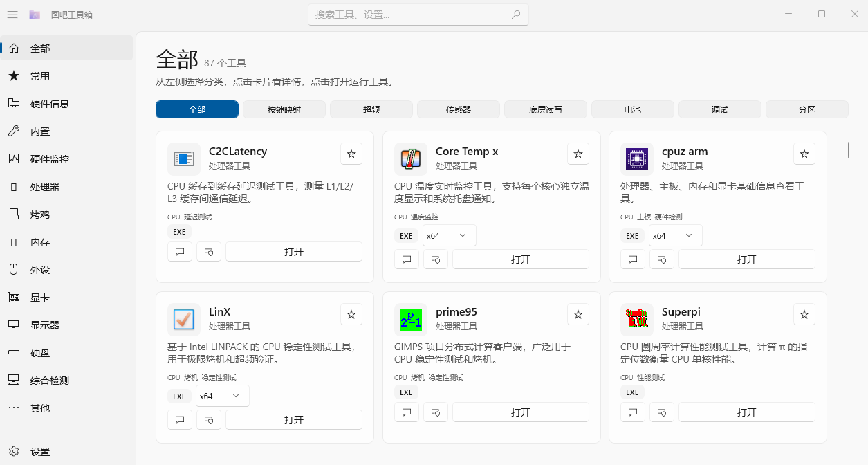
Task: Expand x64 dropdown on cpuz arm card
Action: pos(675,236)
